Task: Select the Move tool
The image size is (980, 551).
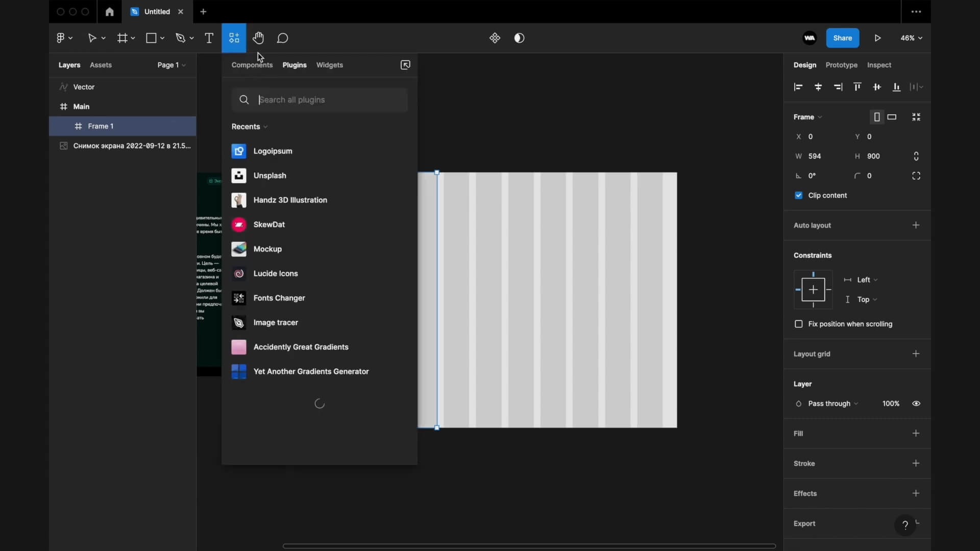Action: coord(92,38)
